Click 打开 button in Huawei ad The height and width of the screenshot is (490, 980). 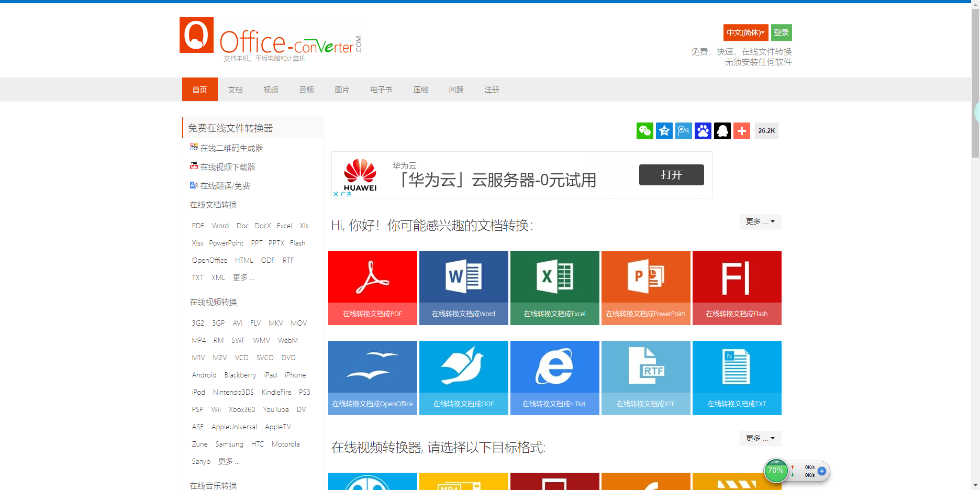[x=672, y=175]
